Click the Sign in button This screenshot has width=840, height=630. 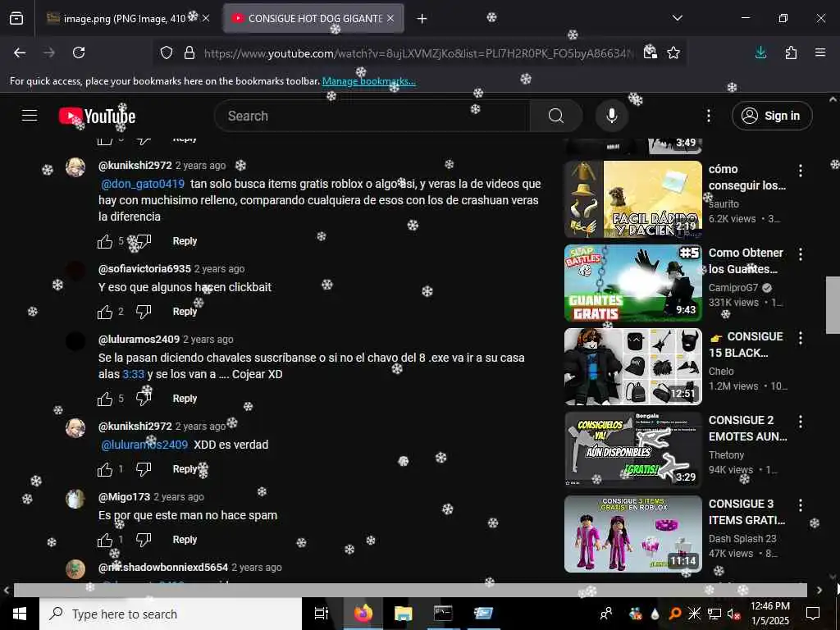coord(772,116)
